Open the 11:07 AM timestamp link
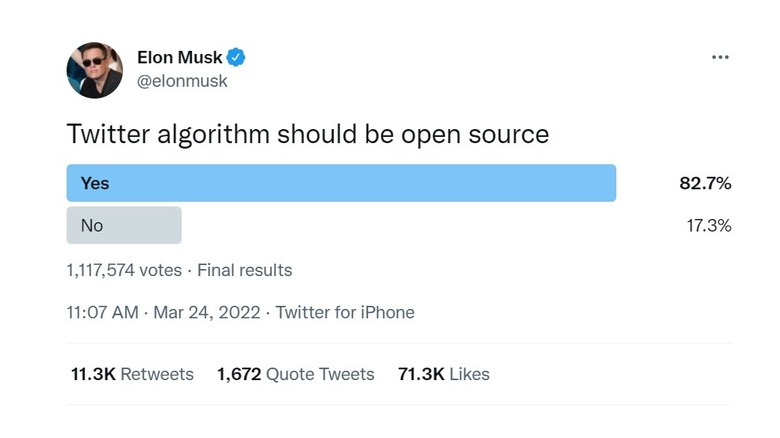This screenshot has height=438, width=780. (x=102, y=312)
